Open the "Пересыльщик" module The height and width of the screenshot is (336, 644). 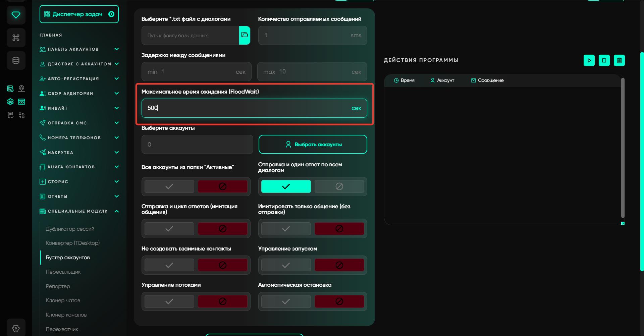pyautogui.click(x=63, y=272)
